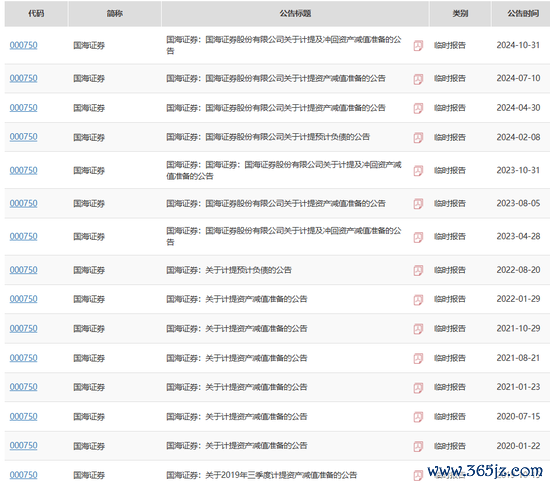Click 000750 code link dated 2023-04-28

pyautogui.click(x=24, y=237)
